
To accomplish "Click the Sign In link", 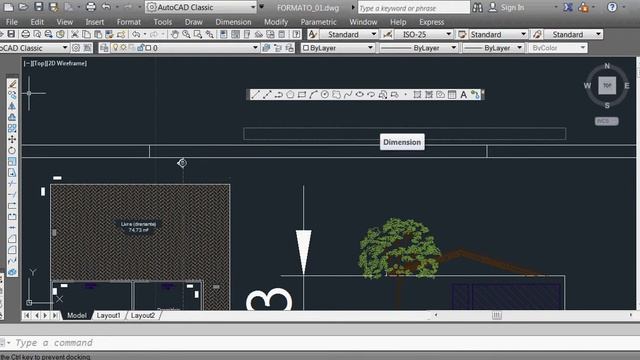I will [512, 7].
